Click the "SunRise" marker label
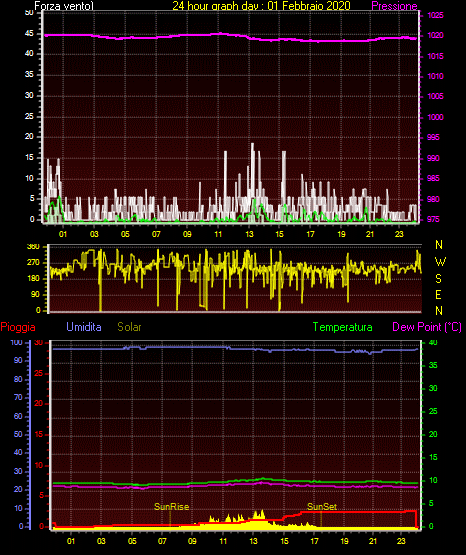This screenshot has width=466, height=555. (171, 507)
